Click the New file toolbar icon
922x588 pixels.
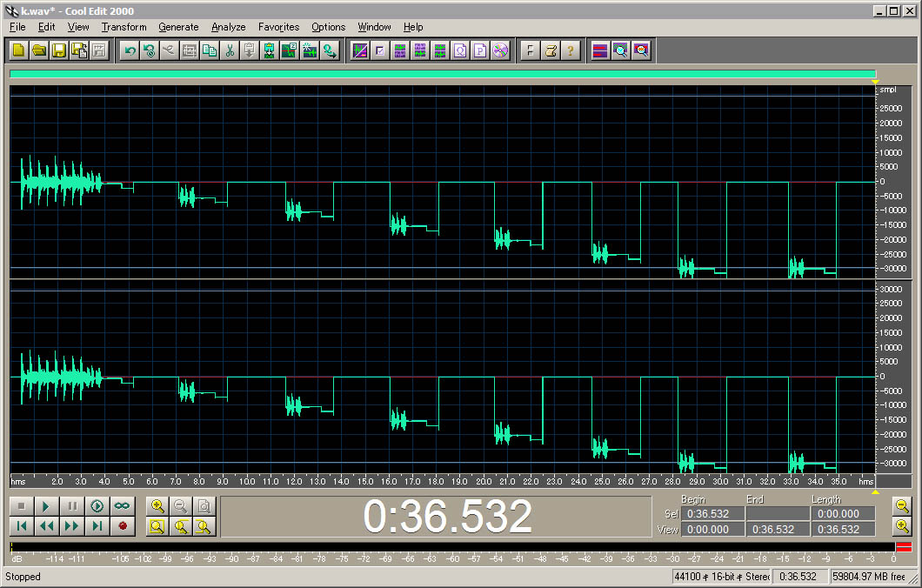(18, 50)
